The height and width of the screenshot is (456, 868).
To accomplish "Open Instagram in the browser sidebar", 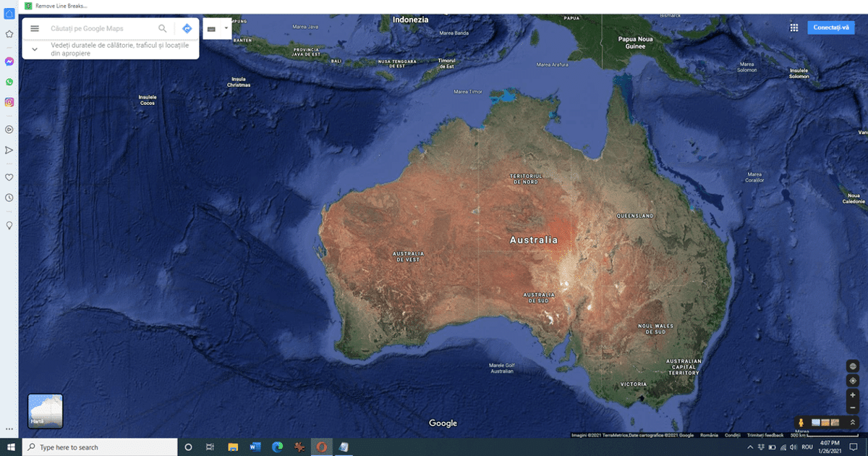I will pyautogui.click(x=9, y=102).
